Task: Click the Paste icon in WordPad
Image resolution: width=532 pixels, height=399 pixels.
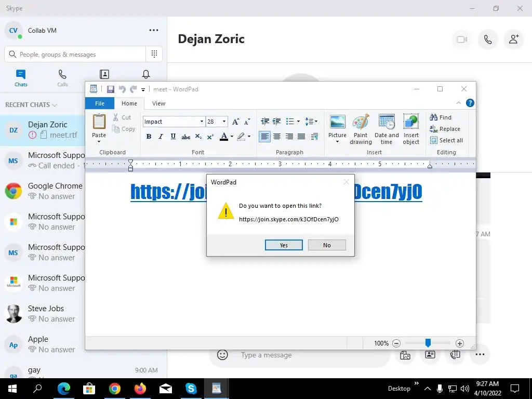Action: (99, 122)
